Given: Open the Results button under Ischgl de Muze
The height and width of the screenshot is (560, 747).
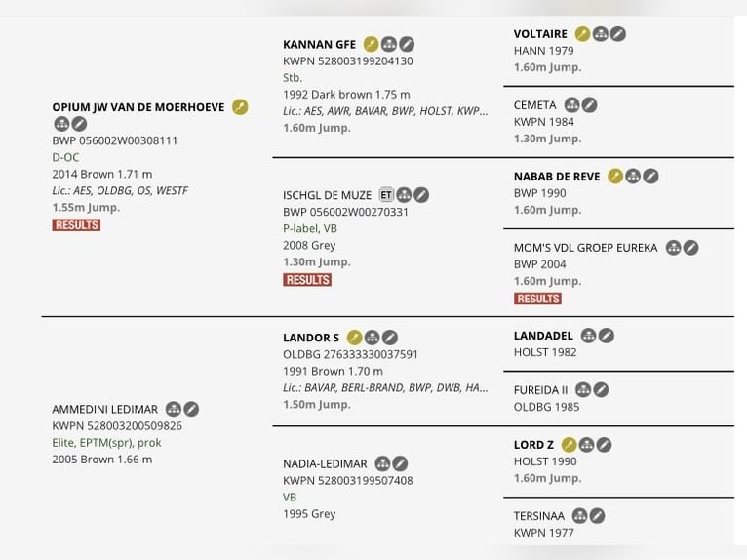Looking at the screenshot, I should pos(307,280).
